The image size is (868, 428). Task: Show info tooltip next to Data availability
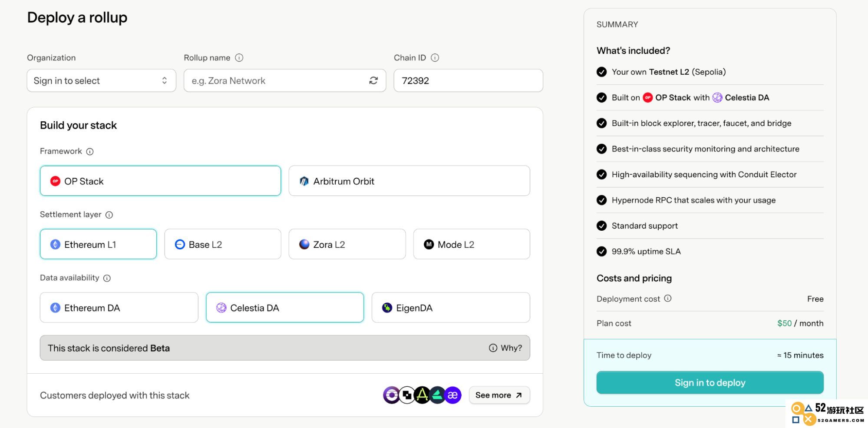tap(107, 278)
